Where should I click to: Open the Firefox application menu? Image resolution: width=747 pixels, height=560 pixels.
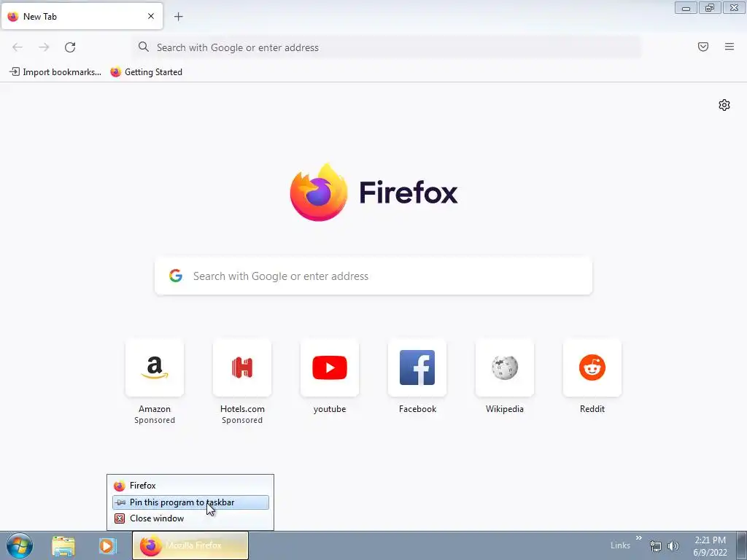pos(729,47)
